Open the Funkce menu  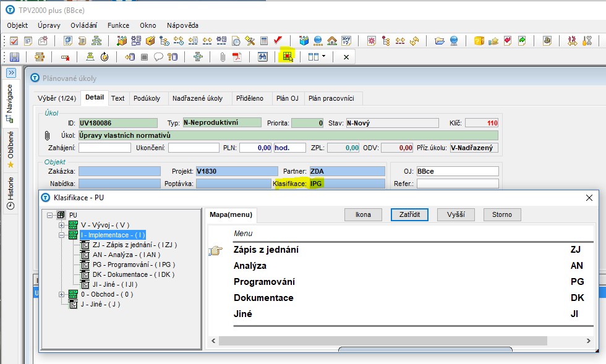pos(118,25)
